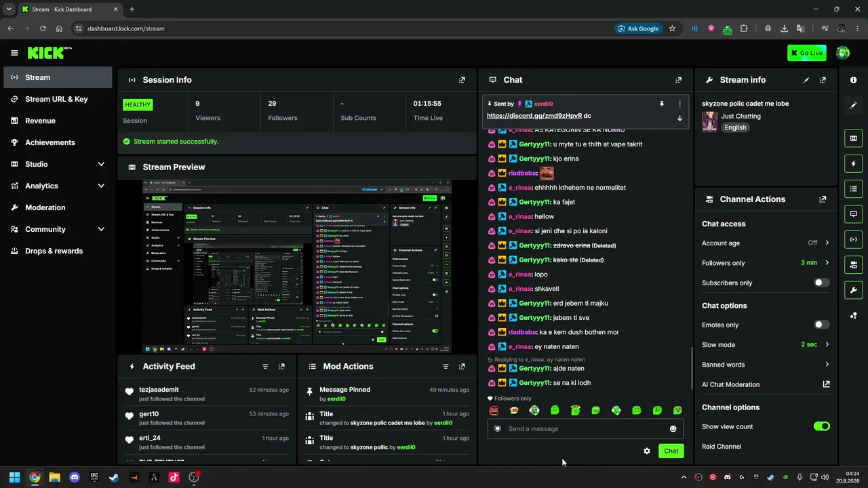Open the browser tab search dropdown
The image size is (868, 488).
point(9,9)
